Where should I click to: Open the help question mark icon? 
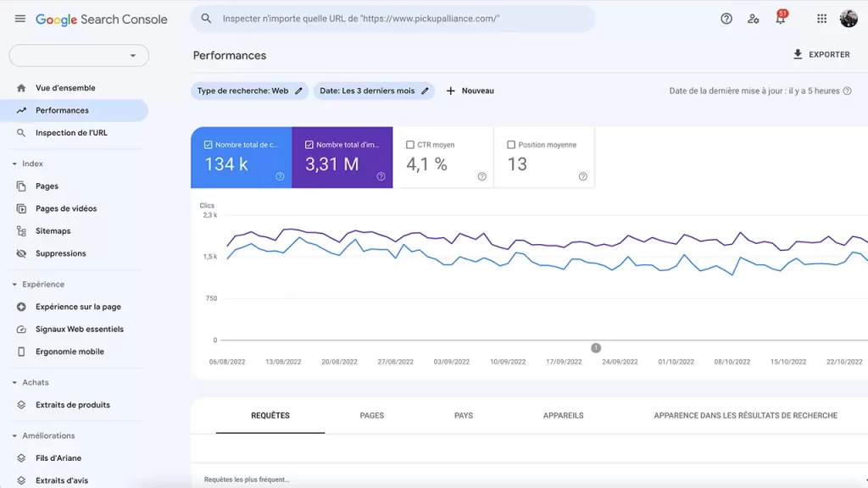[726, 19]
